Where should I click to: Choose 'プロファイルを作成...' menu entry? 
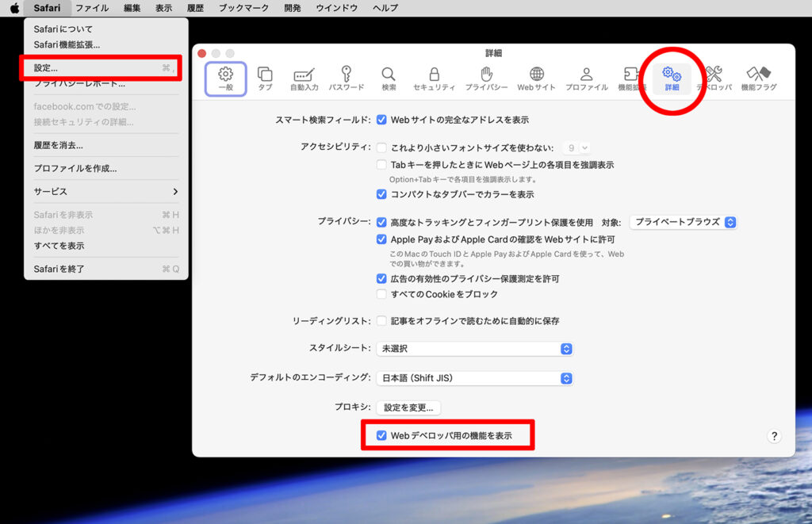[105, 168]
